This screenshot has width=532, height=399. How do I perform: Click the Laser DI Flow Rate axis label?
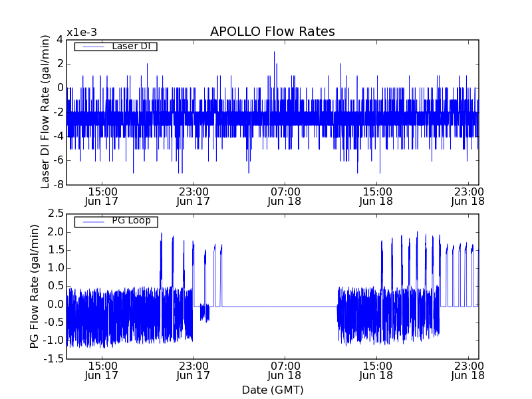click(x=45, y=112)
